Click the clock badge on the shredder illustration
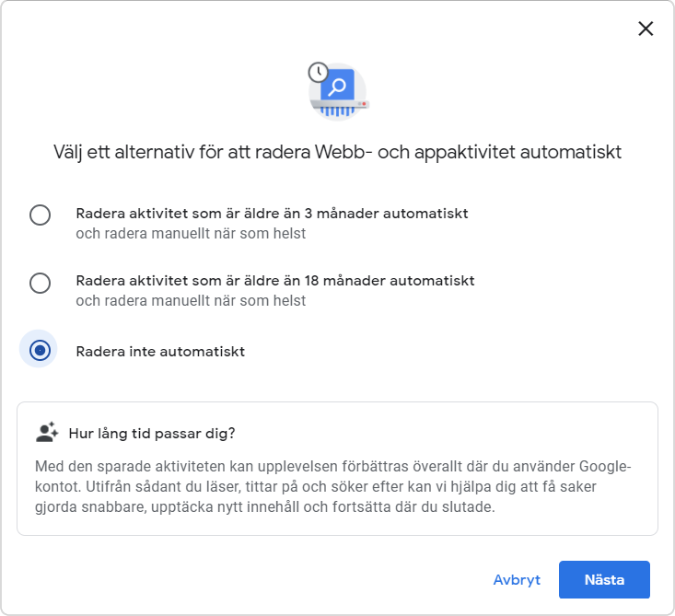The width and height of the screenshot is (675, 616). point(318,73)
